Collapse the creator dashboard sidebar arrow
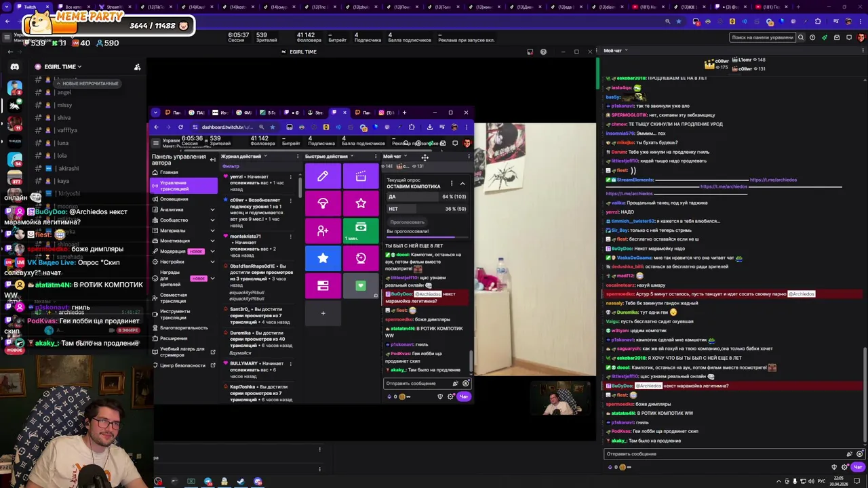 (212, 160)
